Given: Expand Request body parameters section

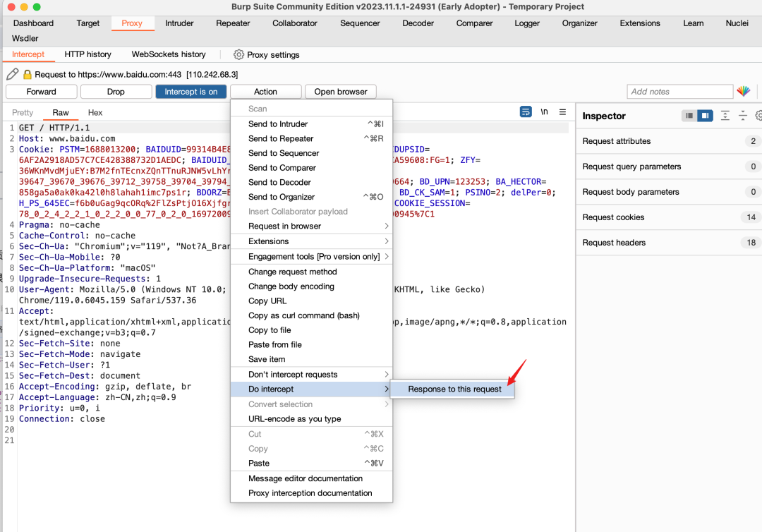Looking at the screenshot, I should pos(669,192).
